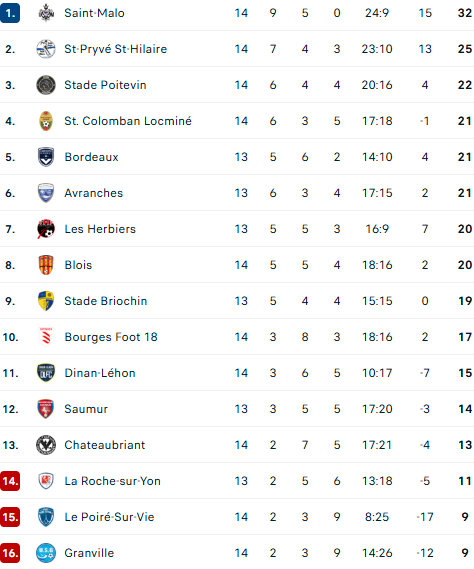Select the red rank 16 position badge
This screenshot has height=569, width=474.
pos(10,553)
